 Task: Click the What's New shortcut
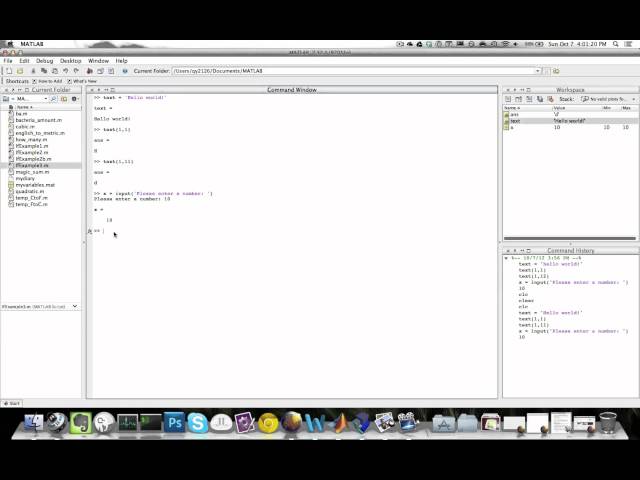tap(82, 81)
